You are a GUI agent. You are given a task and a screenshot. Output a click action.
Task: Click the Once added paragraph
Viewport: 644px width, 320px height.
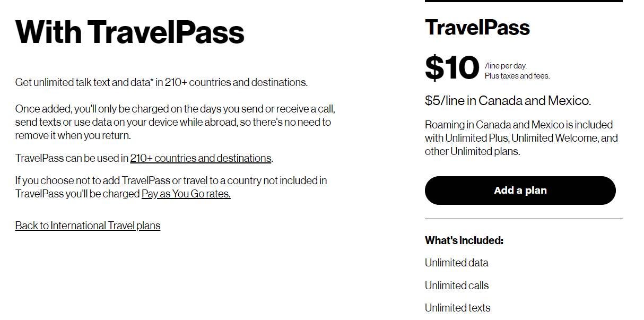click(175, 122)
